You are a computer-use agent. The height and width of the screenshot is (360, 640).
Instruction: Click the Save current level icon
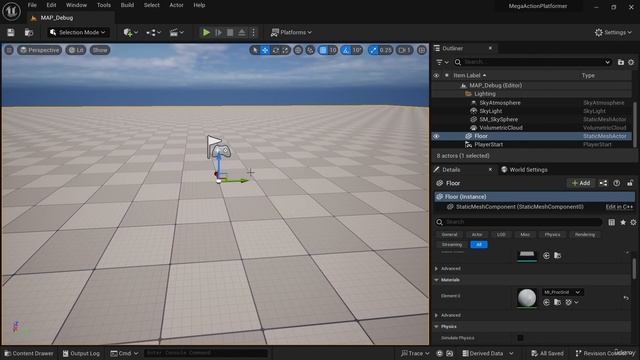pos(11,32)
